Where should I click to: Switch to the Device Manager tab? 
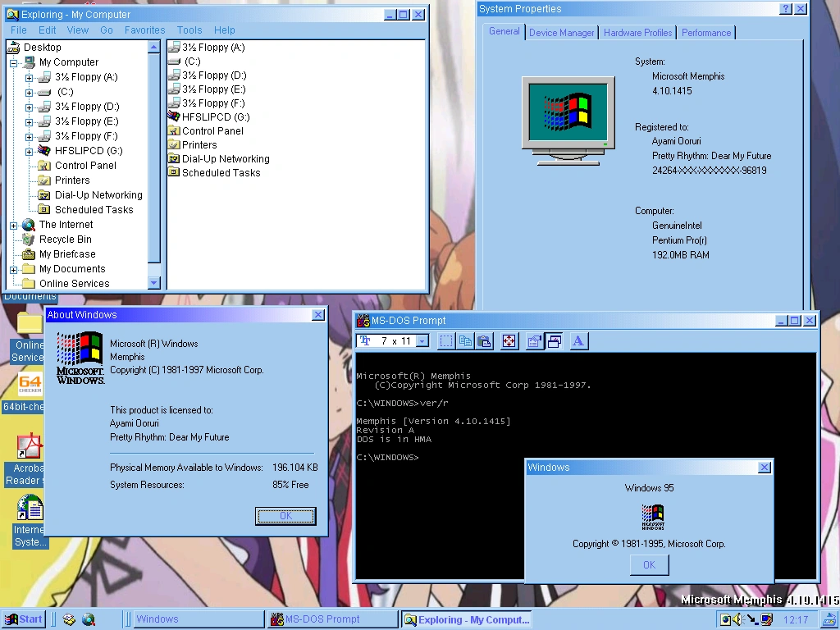(x=561, y=33)
